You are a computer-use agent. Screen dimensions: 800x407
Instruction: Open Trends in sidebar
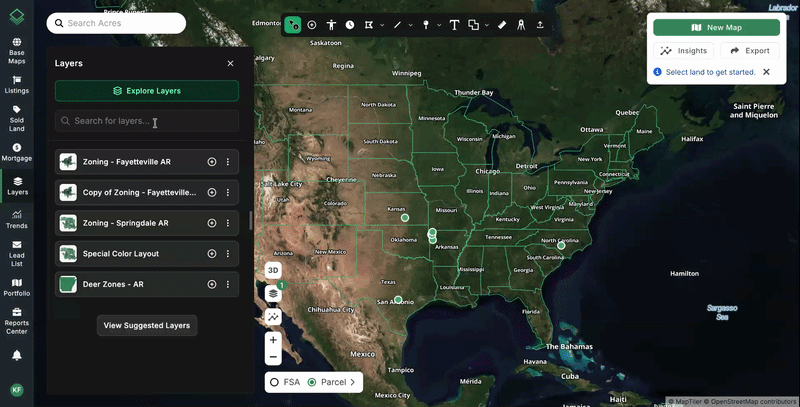click(17, 220)
